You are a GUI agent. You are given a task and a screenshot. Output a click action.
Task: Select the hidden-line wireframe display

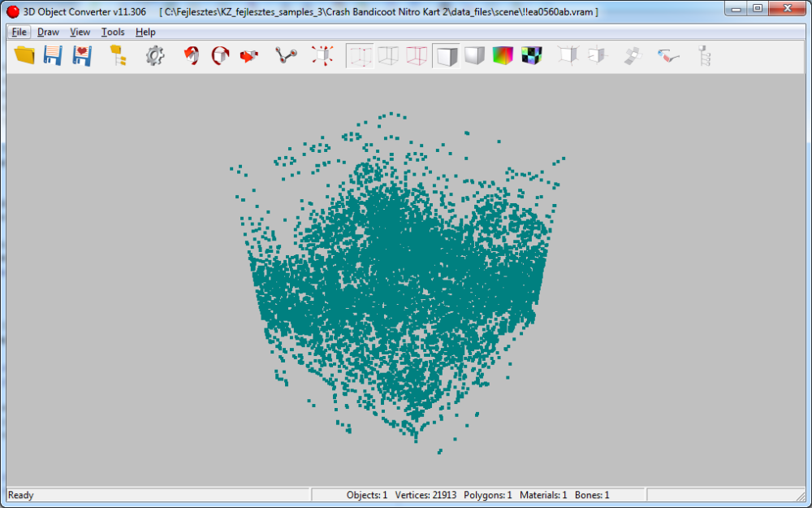(x=387, y=55)
